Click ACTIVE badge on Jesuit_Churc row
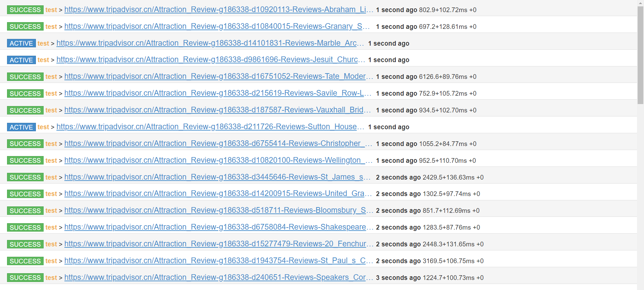The width and height of the screenshot is (644, 290). (21, 60)
